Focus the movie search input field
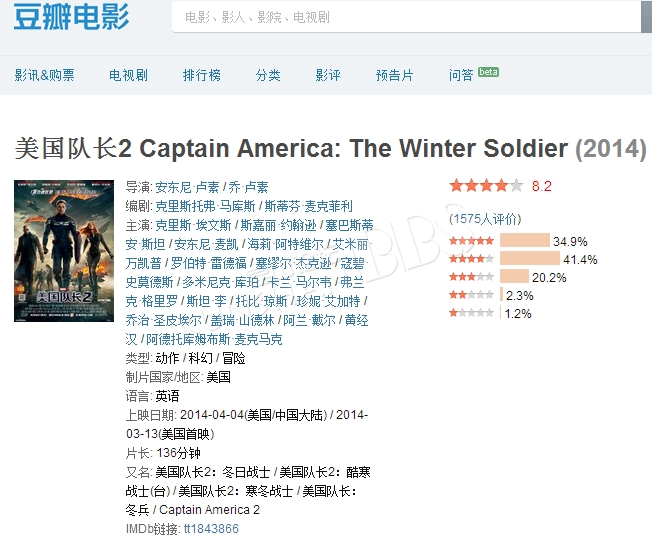Viewport: 652px width, 543px height. 407,17
